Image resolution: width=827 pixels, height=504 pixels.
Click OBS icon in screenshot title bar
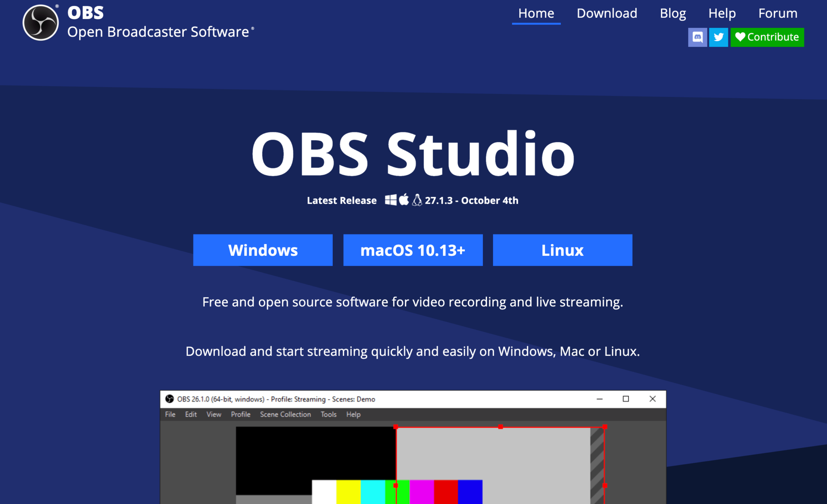tap(170, 399)
